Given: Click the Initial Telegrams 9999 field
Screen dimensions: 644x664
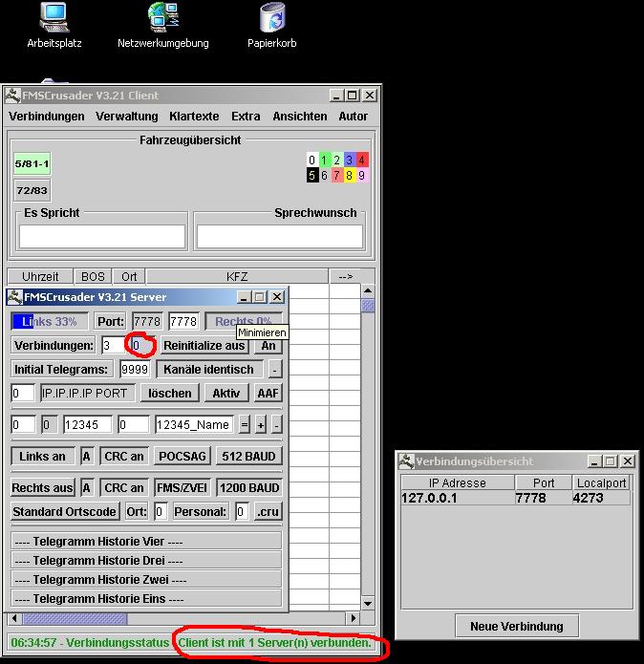Looking at the screenshot, I should (135, 370).
